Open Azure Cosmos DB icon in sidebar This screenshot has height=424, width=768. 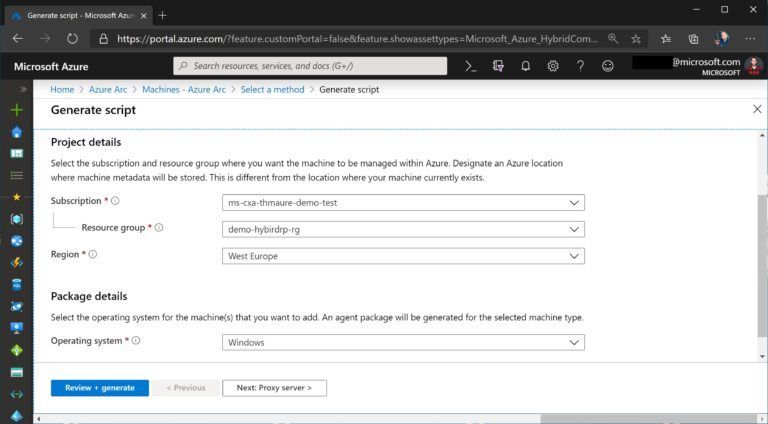pos(17,306)
